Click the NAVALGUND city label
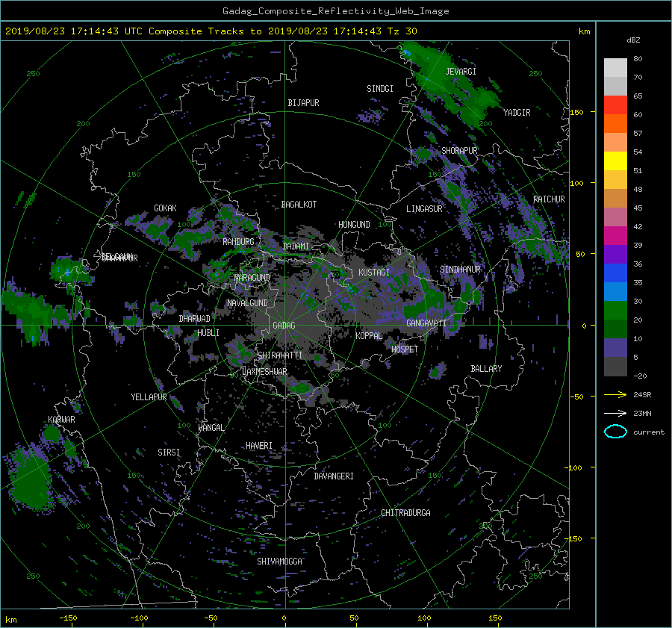The width and height of the screenshot is (672, 628). point(247,303)
